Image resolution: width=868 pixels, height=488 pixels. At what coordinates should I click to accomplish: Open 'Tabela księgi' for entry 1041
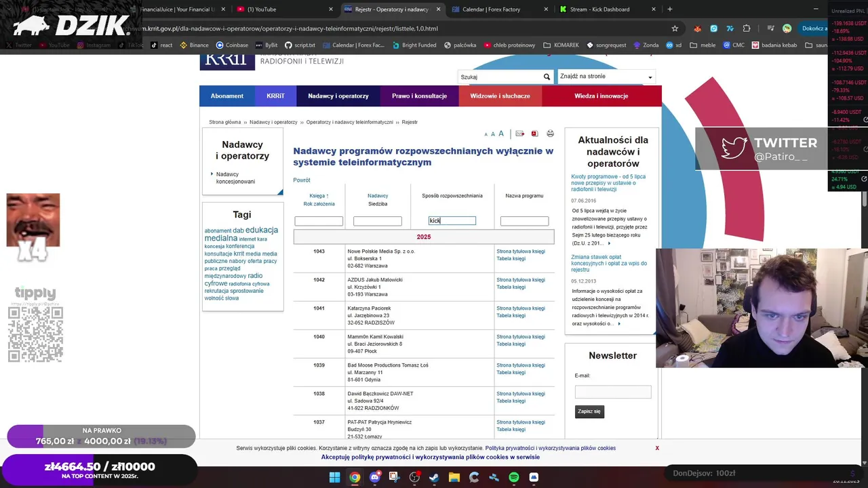pos(511,315)
